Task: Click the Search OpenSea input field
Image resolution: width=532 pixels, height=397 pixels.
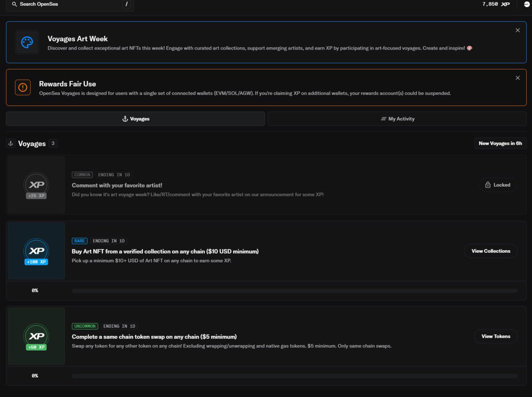Action: pos(70,4)
